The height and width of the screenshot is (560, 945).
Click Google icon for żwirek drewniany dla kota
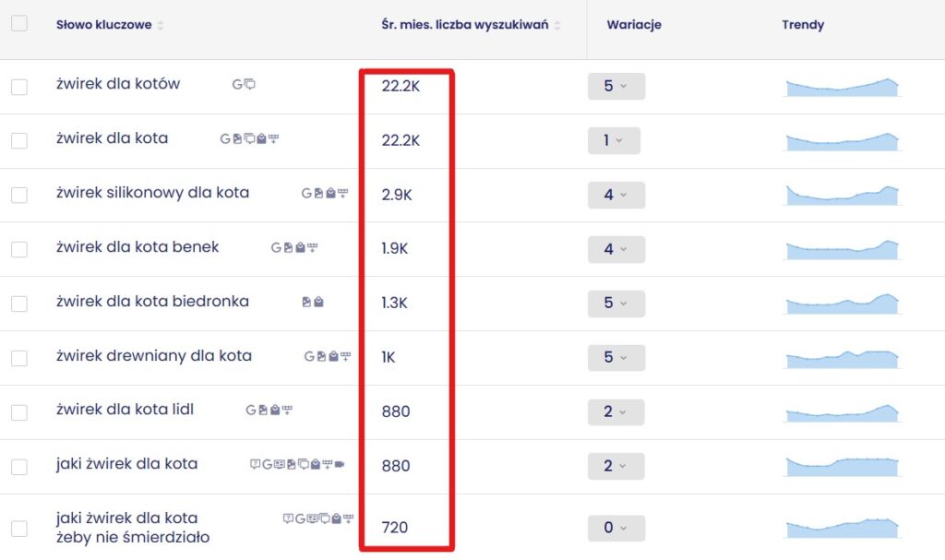(309, 356)
